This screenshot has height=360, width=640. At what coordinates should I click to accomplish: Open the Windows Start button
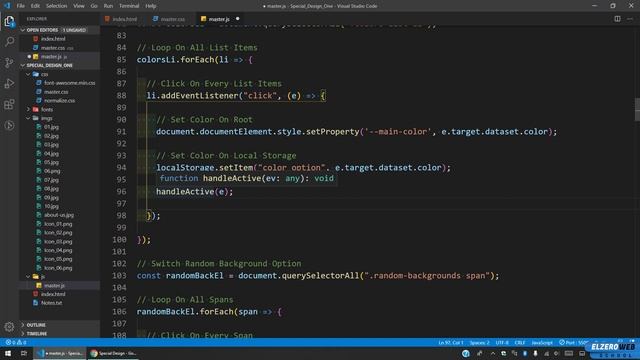(8, 353)
